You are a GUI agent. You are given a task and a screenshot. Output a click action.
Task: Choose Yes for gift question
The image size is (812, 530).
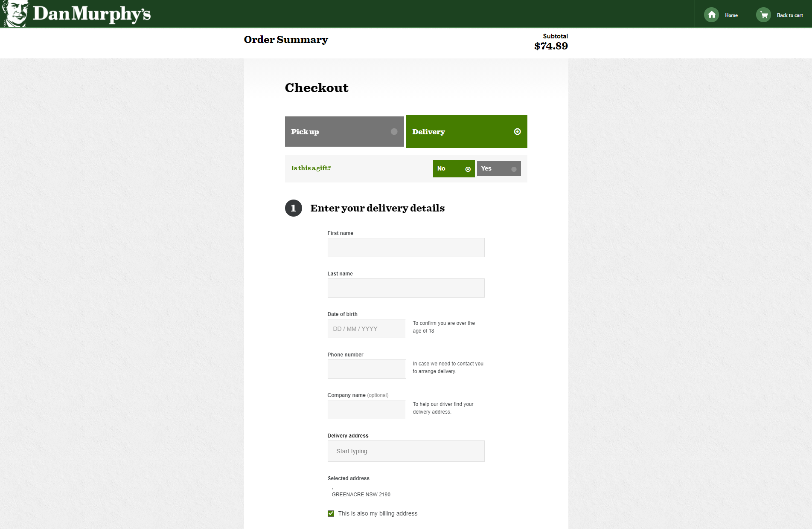498,169
